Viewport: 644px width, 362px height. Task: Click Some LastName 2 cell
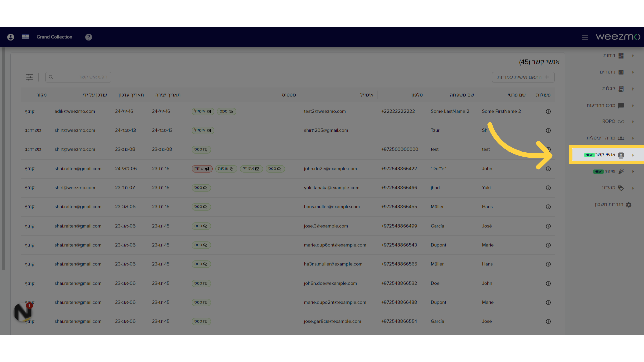click(450, 111)
